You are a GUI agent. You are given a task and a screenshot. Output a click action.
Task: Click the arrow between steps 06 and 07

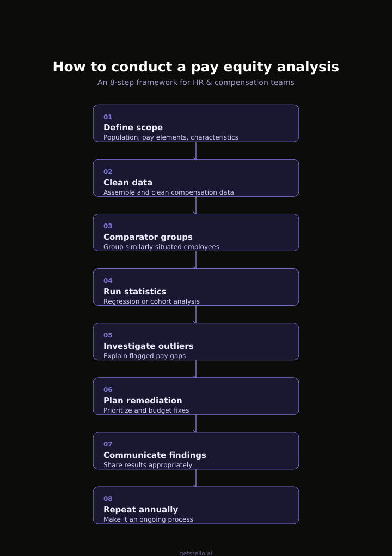[x=195, y=424]
